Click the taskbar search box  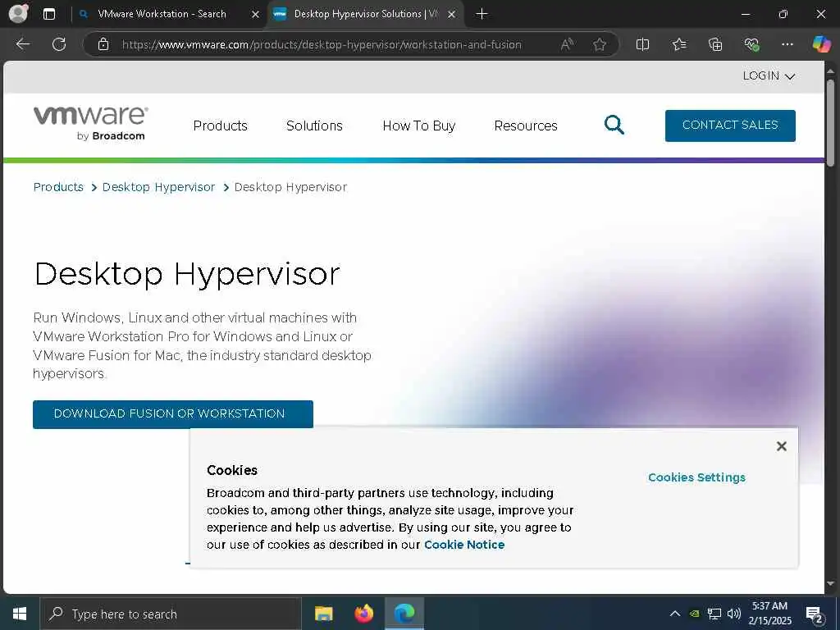tap(171, 614)
